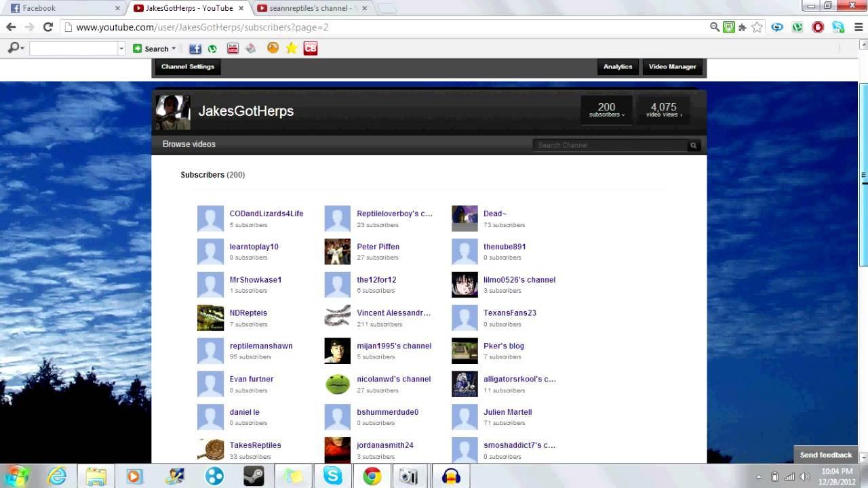Image resolution: width=868 pixels, height=488 pixels.
Task: Expand the green Search button dropdown arrow
Action: tap(174, 49)
